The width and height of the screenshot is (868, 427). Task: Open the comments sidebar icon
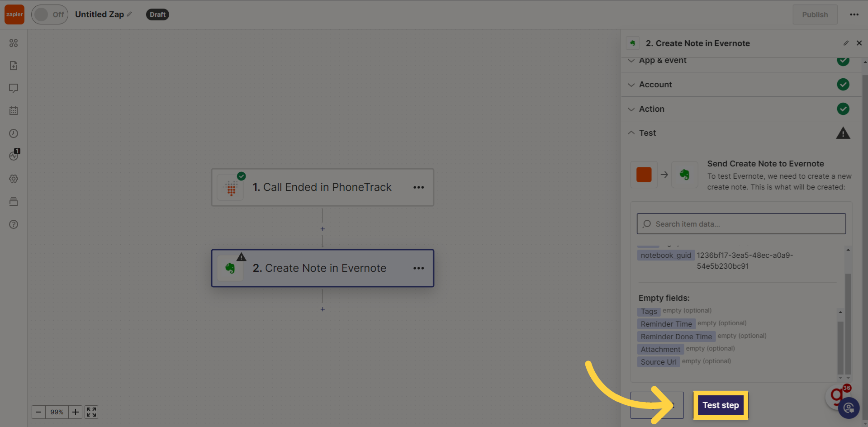click(x=14, y=88)
